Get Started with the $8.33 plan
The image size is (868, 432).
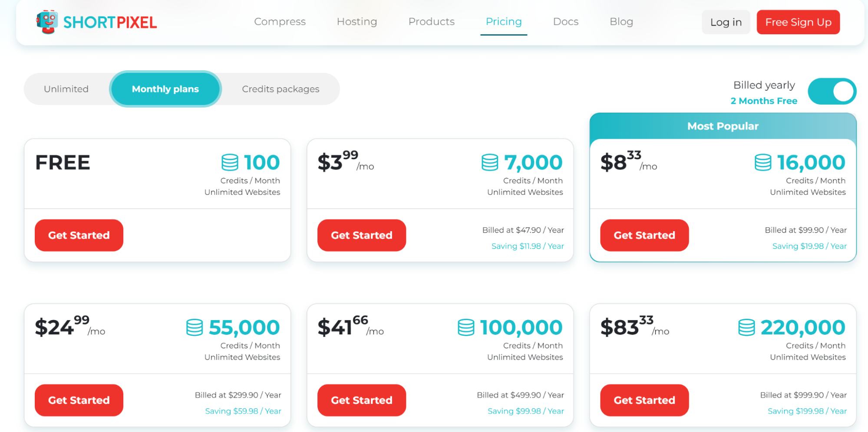pyautogui.click(x=644, y=235)
